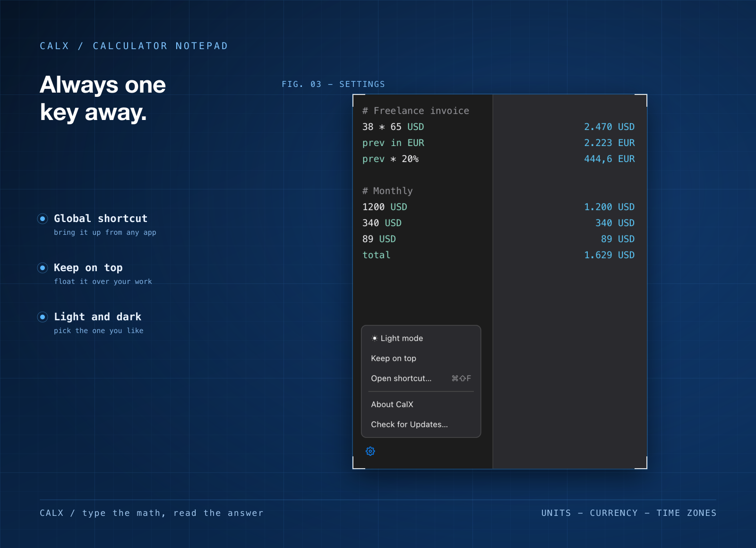Click the Light and dark bullet marker
Viewport: 756px width, 548px height.
[x=43, y=317]
